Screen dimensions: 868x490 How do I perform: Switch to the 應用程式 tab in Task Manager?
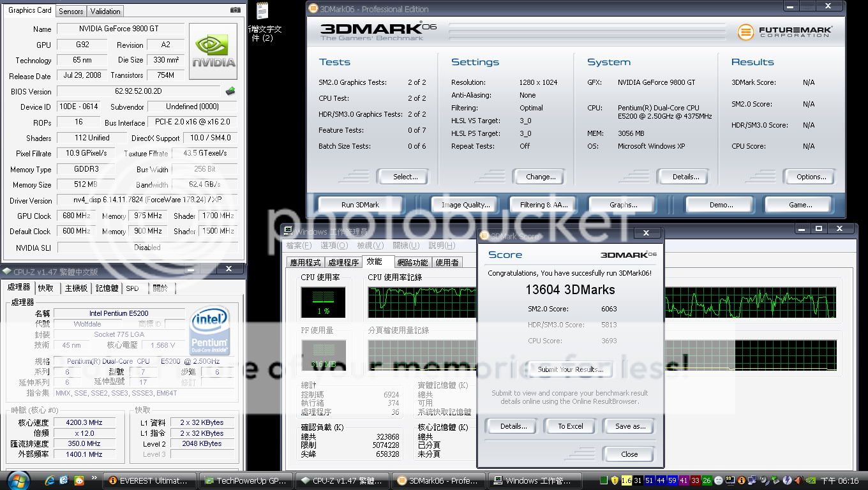pos(305,262)
